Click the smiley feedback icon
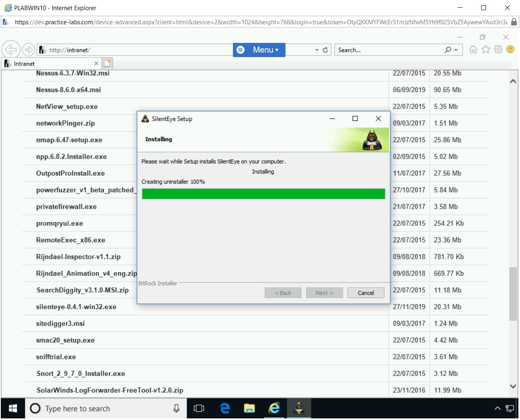Screen dimensions: 520x420 pyautogui.click(x=510, y=49)
